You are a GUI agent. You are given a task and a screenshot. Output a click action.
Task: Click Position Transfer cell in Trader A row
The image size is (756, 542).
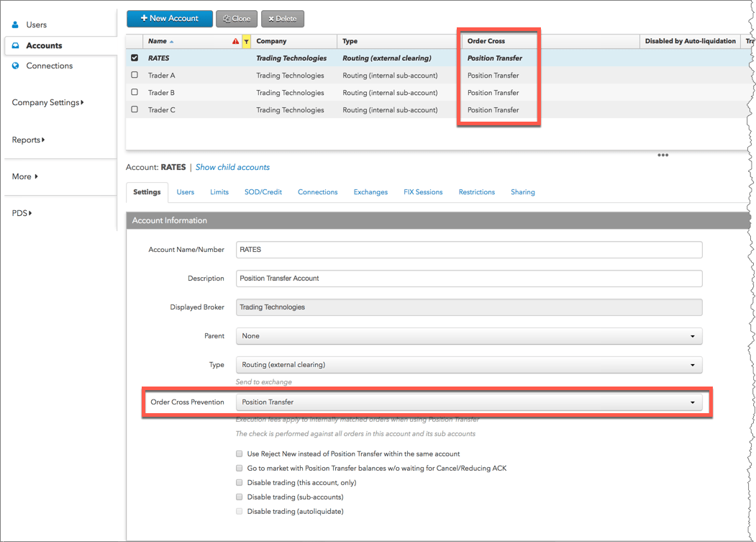click(493, 76)
